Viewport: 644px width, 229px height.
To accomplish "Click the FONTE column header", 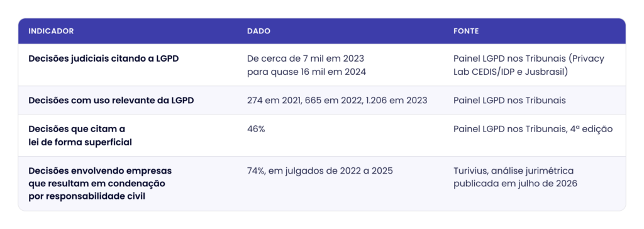I will (466, 31).
